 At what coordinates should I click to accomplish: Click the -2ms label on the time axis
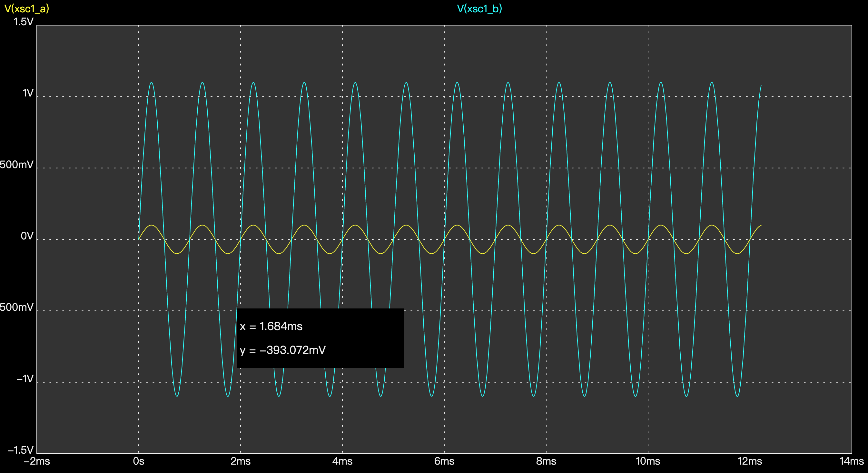click(37, 461)
